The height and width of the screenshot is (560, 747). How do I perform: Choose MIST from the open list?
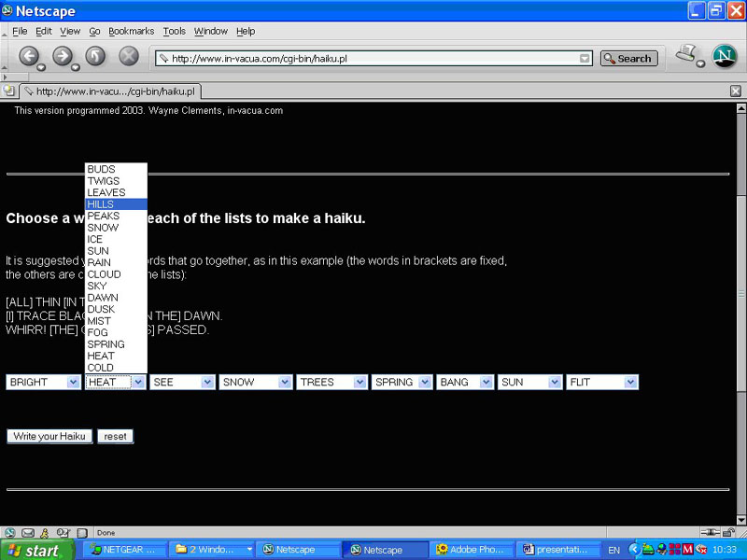pos(116,321)
